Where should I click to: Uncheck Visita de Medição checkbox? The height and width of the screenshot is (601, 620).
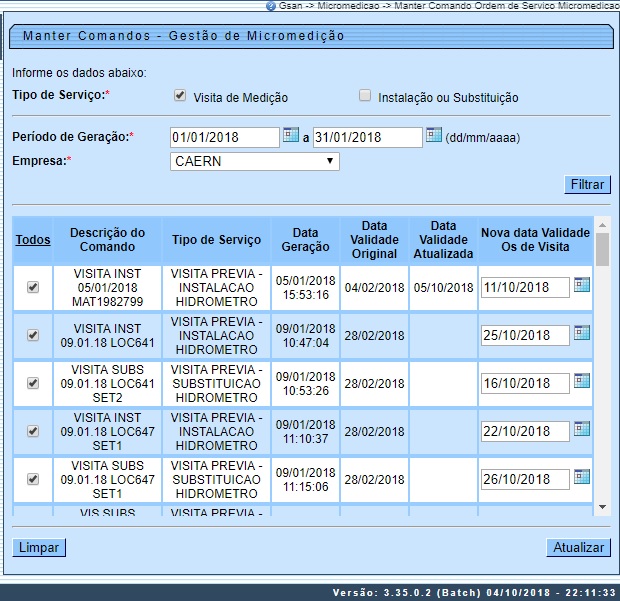click(180, 96)
